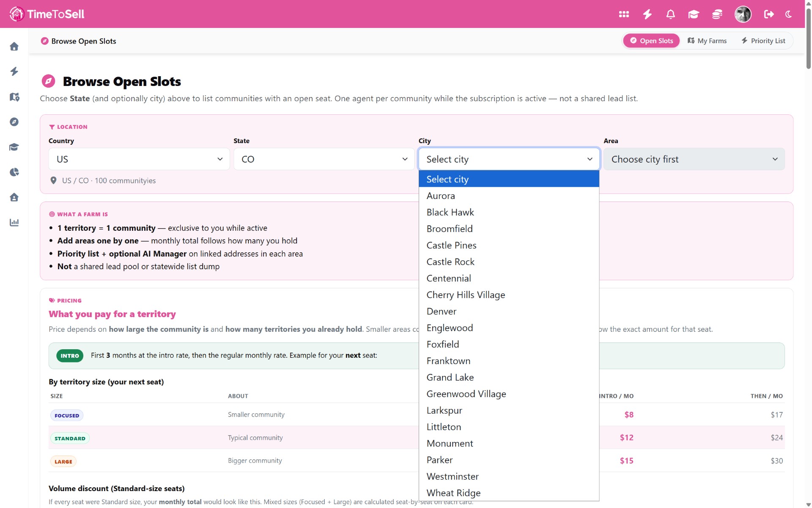Screen dimensions: 812x508
Task: Pick Castle Rock in the city list
Action: (509, 262)
